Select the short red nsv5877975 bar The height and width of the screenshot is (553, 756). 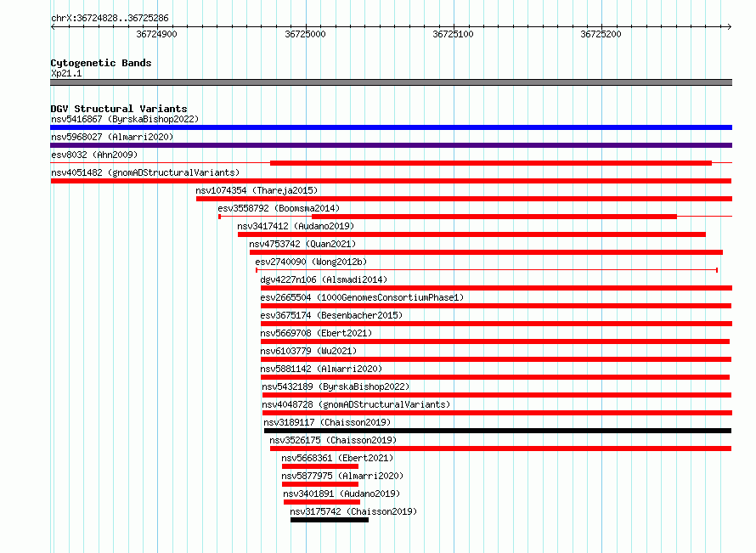[x=320, y=484]
